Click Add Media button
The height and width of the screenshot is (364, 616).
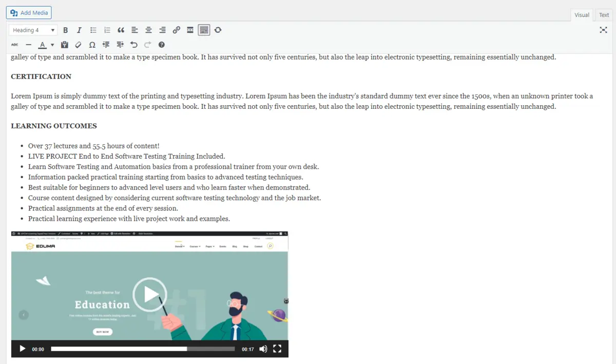coord(29,13)
